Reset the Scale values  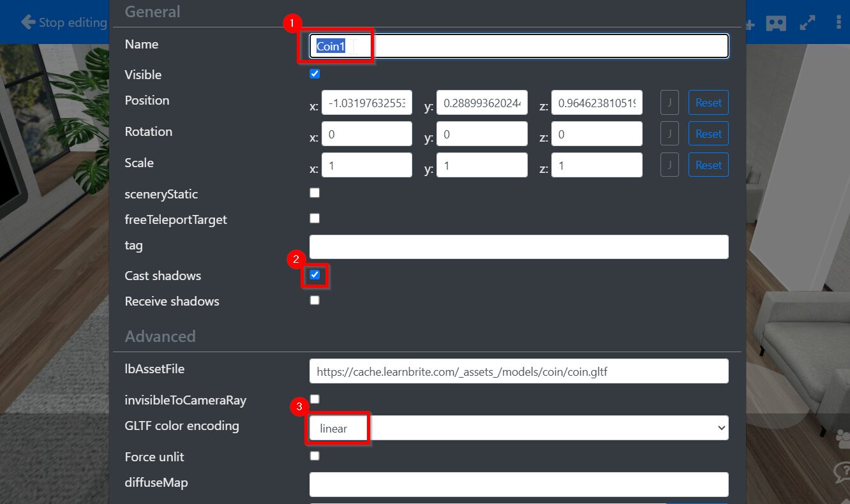tap(708, 165)
